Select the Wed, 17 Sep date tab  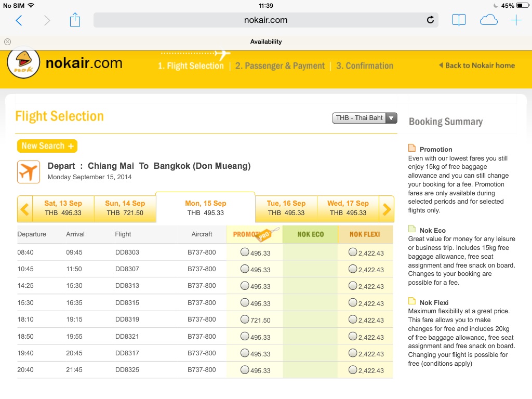coord(348,208)
